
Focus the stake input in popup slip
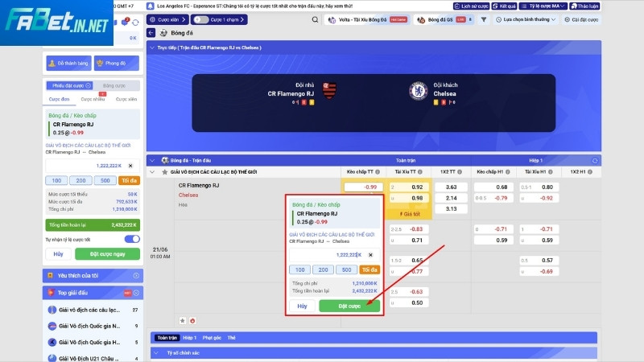click(x=334, y=255)
